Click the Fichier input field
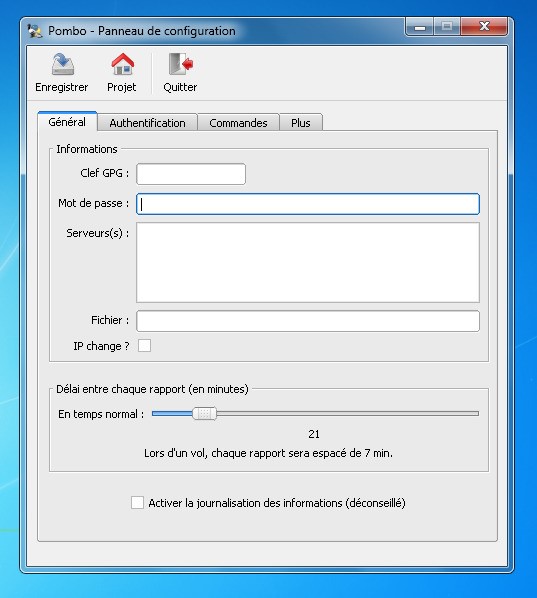 click(308, 321)
